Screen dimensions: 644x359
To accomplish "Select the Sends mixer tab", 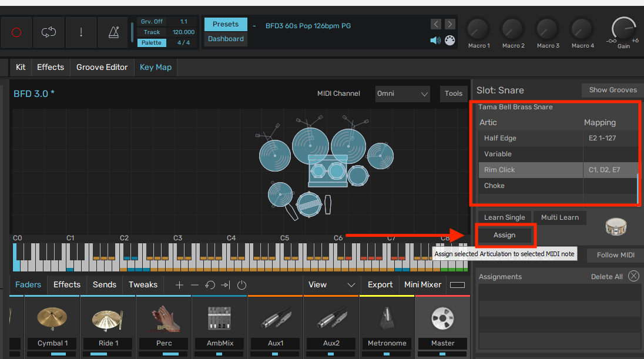I will click(x=105, y=284).
